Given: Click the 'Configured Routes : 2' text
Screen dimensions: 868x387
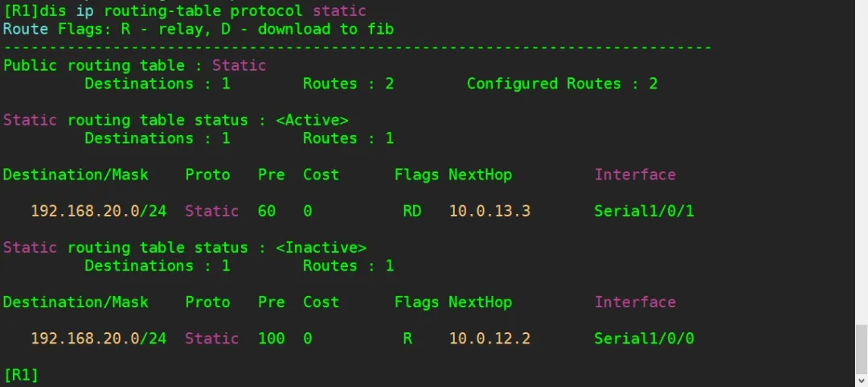Looking at the screenshot, I should pyautogui.click(x=562, y=84).
